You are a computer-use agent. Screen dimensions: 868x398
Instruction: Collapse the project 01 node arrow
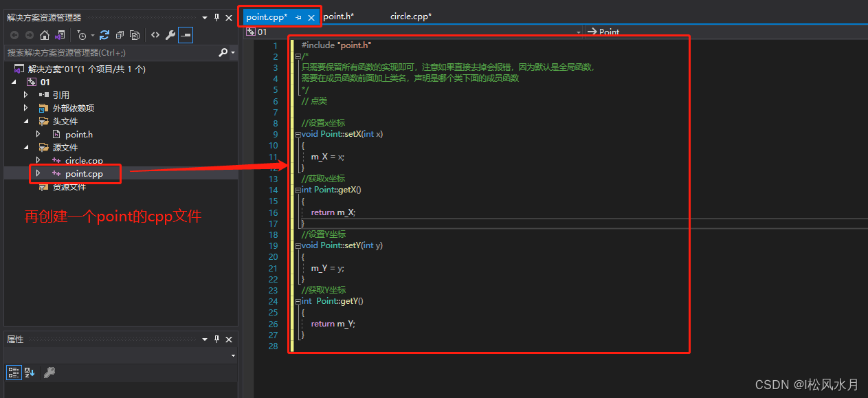click(x=15, y=82)
